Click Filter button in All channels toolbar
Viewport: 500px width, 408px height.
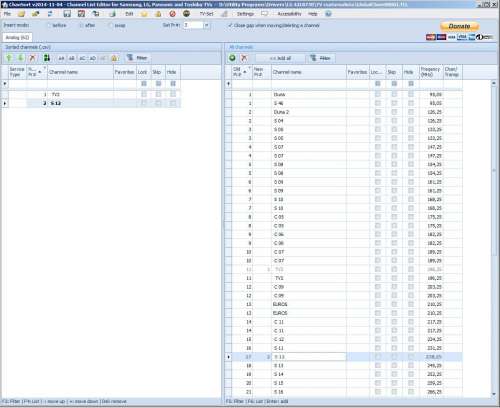click(321, 58)
